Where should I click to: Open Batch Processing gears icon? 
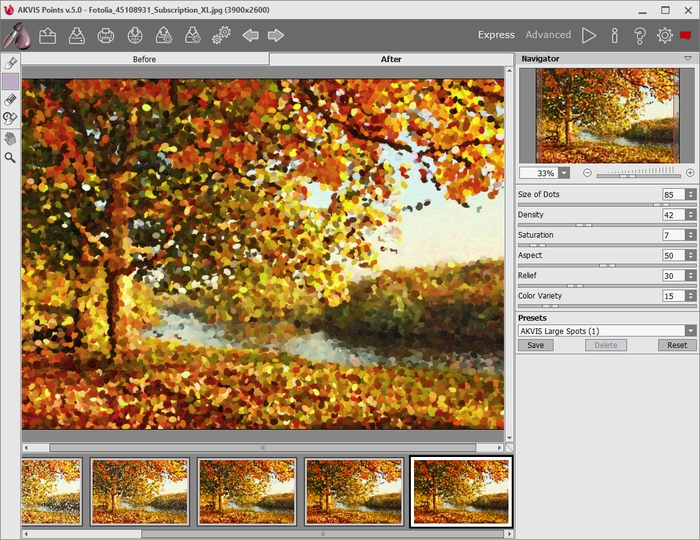pyautogui.click(x=221, y=35)
